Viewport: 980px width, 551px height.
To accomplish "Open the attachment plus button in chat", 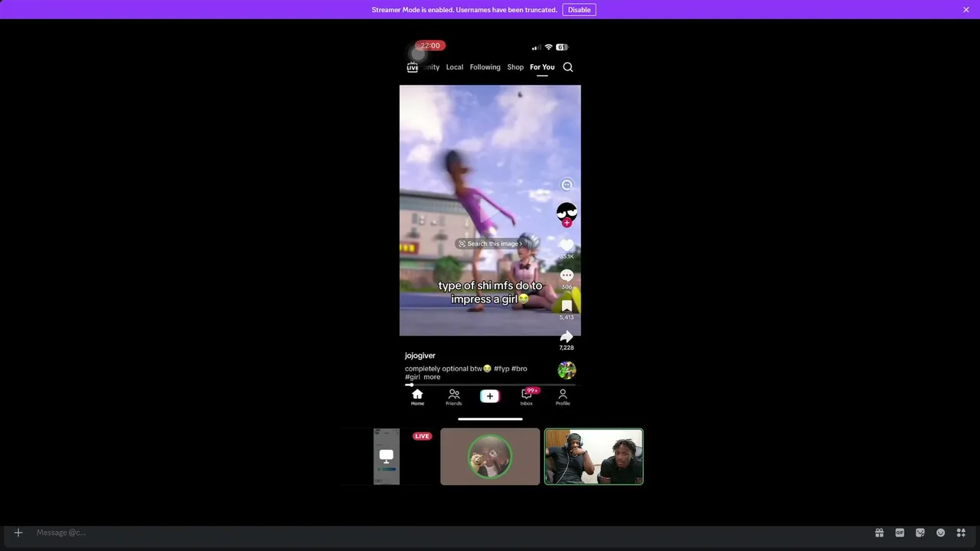I will tap(18, 533).
